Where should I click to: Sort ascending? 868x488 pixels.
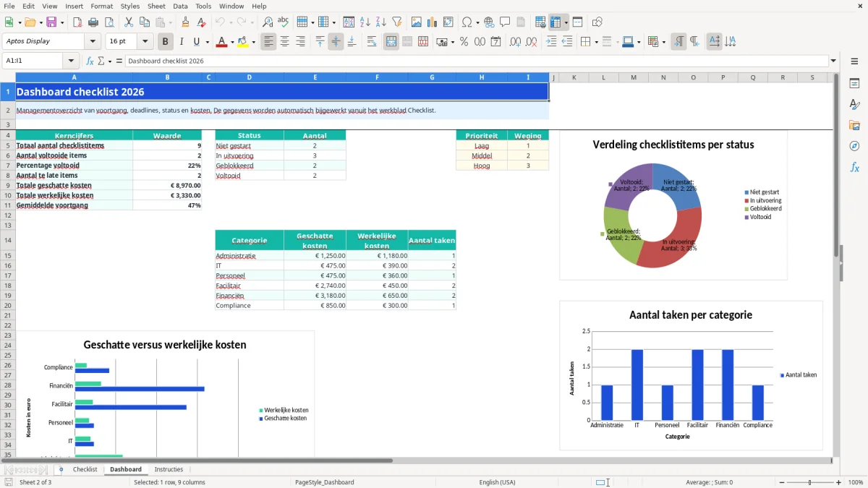[365, 22]
